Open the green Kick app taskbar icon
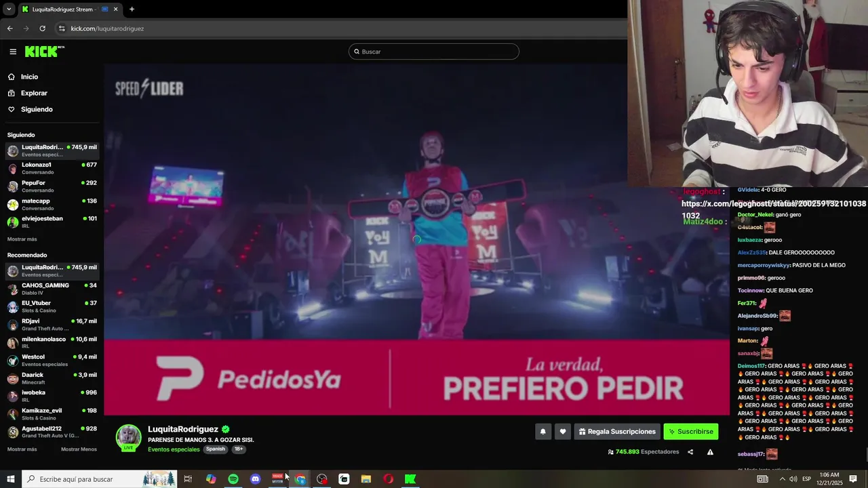The height and width of the screenshot is (488, 868). [410, 479]
